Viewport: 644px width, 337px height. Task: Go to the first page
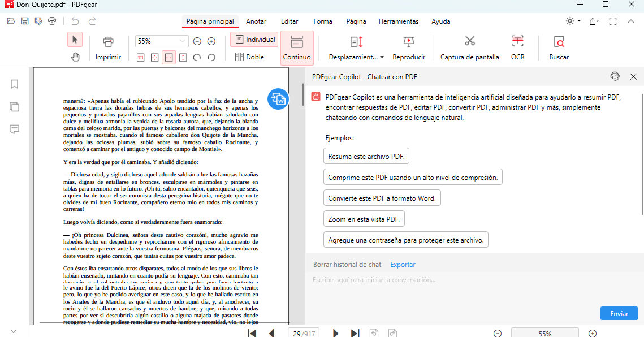tap(252, 332)
